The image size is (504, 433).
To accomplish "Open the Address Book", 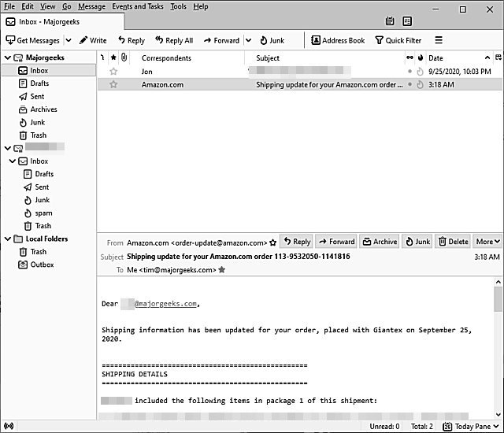I will pyautogui.click(x=338, y=40).
